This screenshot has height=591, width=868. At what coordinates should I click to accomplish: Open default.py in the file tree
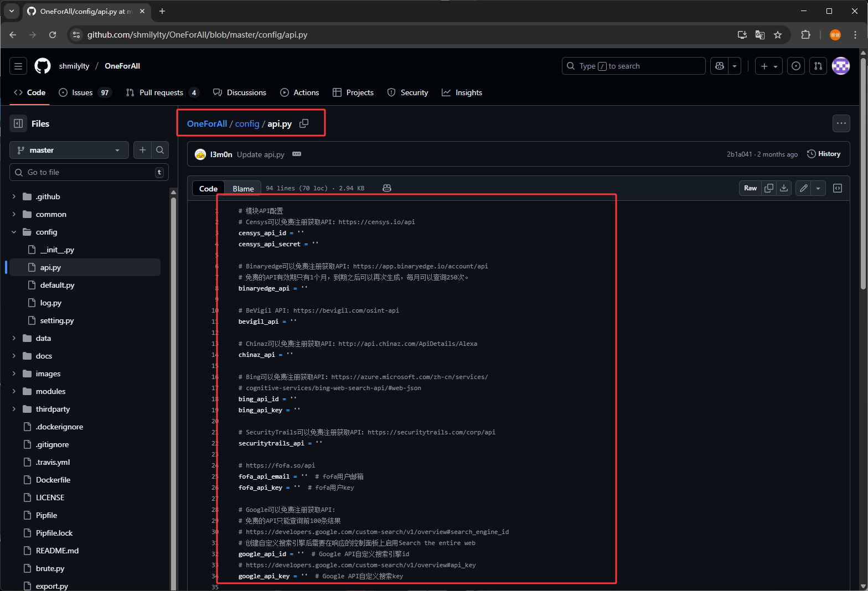(x=57, y=285)
